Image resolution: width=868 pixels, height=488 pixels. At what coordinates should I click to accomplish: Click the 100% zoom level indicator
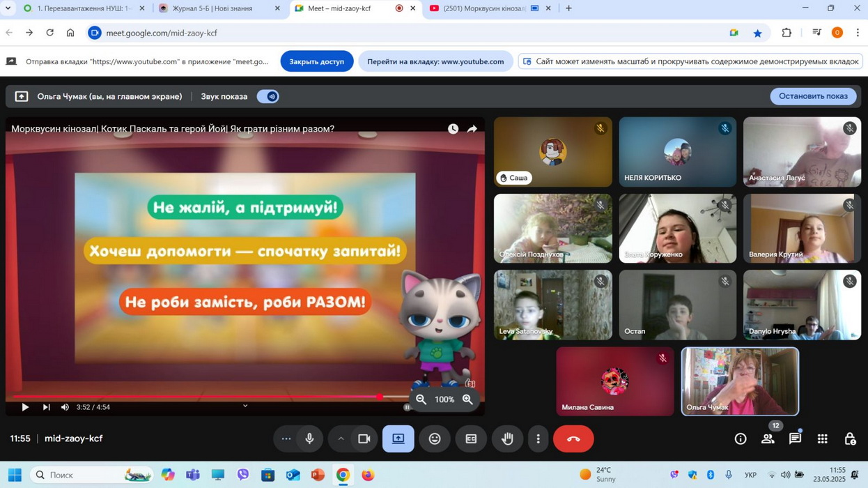click(444, 399)
